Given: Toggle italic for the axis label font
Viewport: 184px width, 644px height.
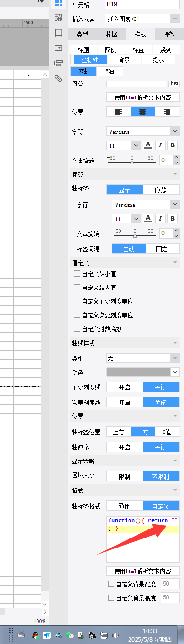Looking at the screenshot, I should [x=160, y=219].
